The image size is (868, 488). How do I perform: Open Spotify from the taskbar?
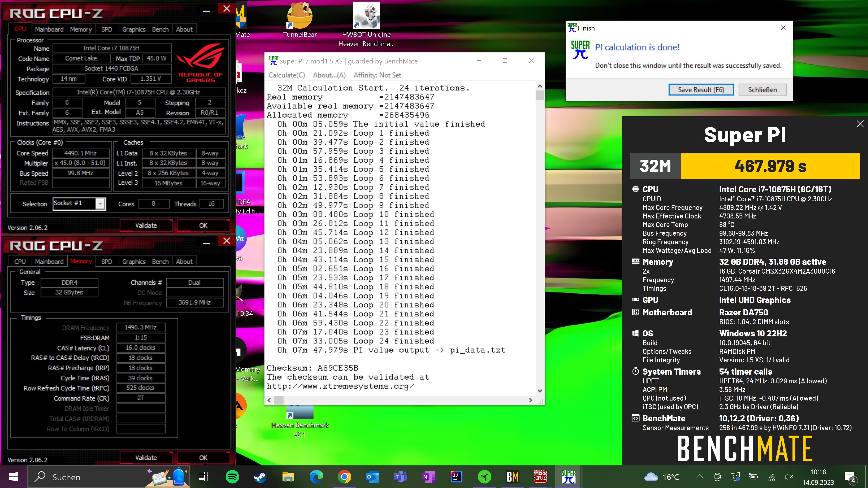(232, 477)
